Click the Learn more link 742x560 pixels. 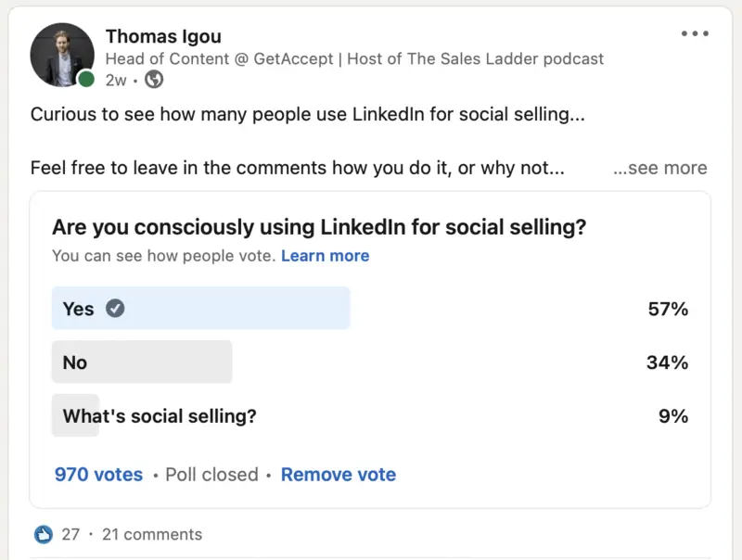click(326, 255)
